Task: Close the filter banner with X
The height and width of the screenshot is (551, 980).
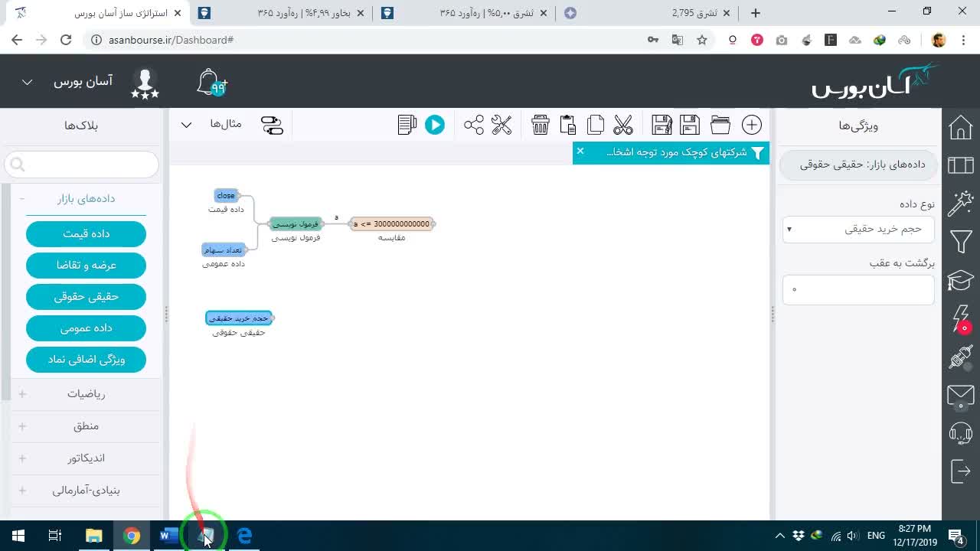Action: (580, 152)
